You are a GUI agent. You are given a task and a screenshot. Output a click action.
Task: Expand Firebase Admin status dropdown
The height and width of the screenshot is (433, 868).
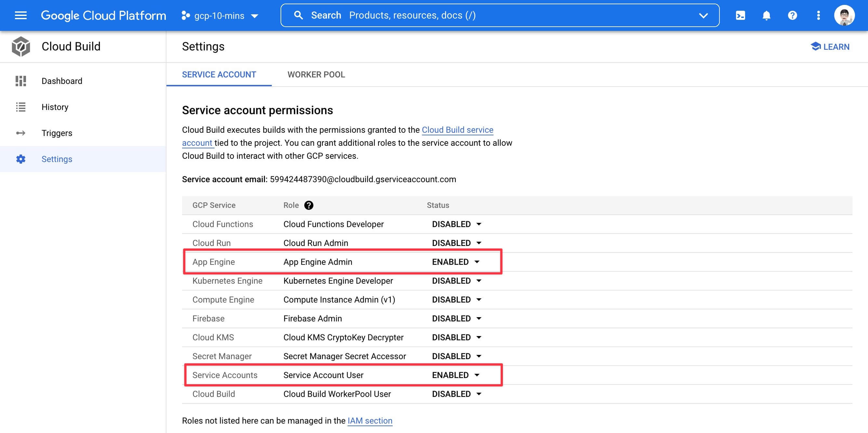456,319
